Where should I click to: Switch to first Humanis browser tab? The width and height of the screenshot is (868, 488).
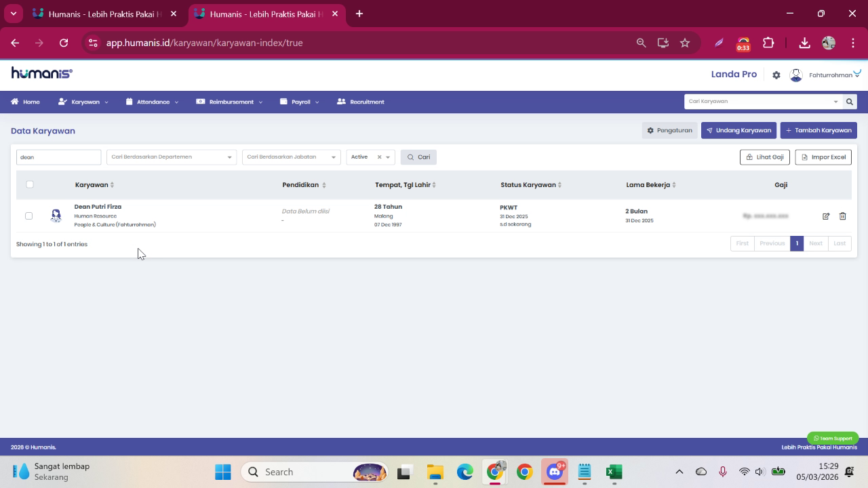click(104, 14)
